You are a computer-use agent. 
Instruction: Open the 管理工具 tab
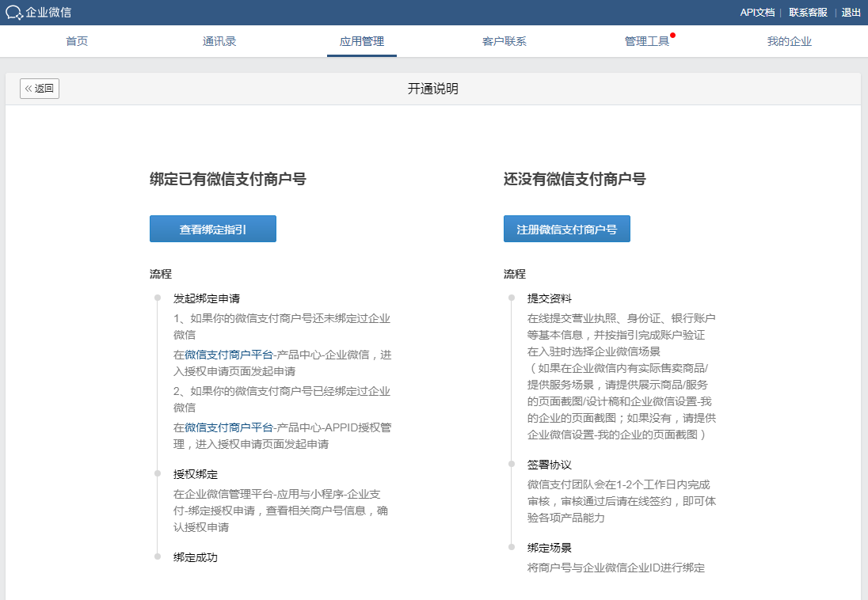646,41
